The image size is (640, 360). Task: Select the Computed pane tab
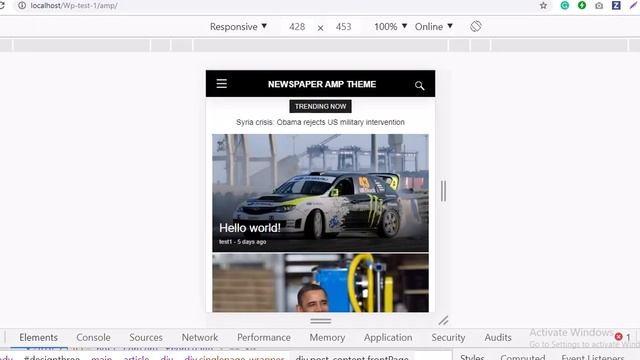(x=522, y=357)
